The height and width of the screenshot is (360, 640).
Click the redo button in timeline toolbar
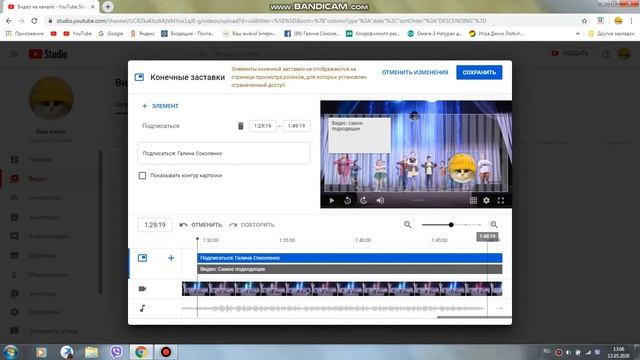point(252,225)
